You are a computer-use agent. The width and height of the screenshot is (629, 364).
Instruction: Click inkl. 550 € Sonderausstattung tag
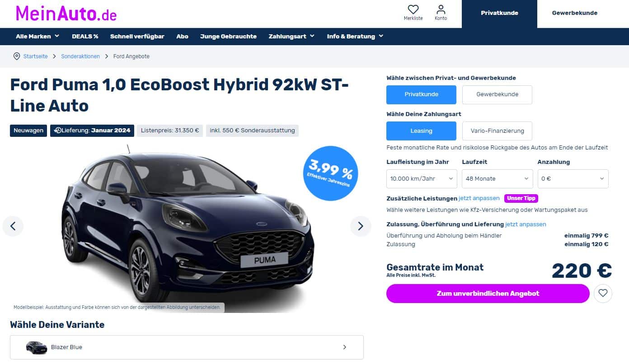pos(252,131)
